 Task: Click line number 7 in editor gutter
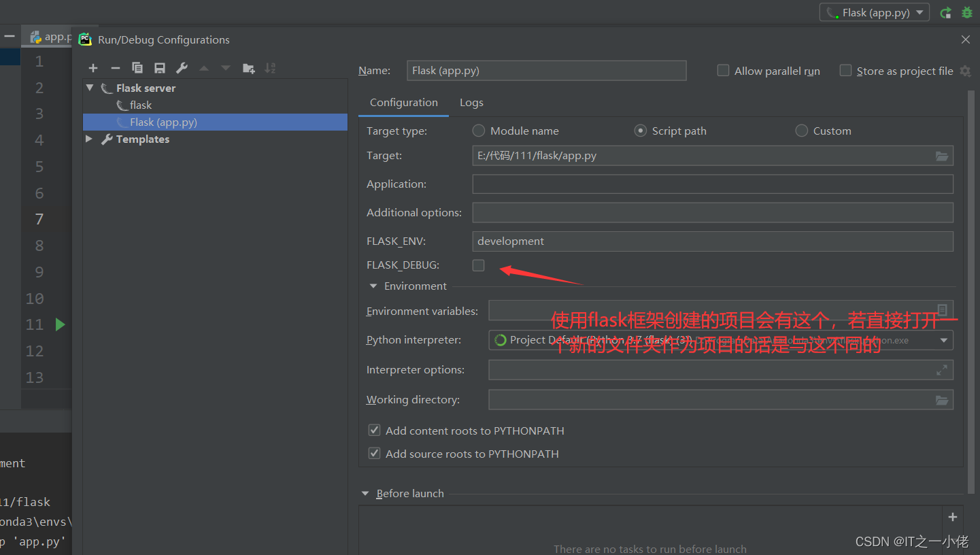click(x=39, y=219)
